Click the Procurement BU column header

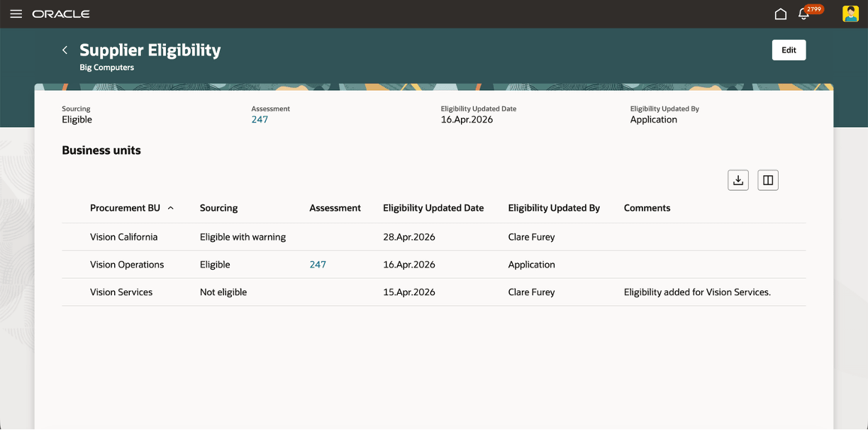(125, 208)
